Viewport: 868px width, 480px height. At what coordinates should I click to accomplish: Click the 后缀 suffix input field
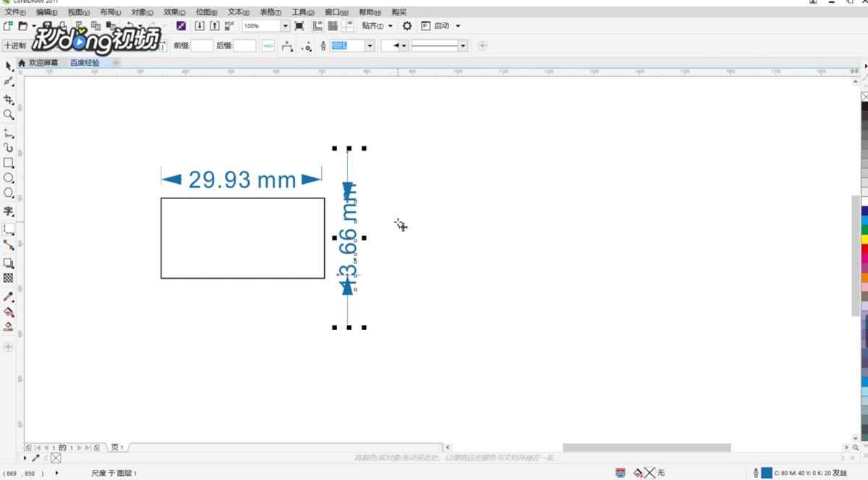[x=244, y=46]
